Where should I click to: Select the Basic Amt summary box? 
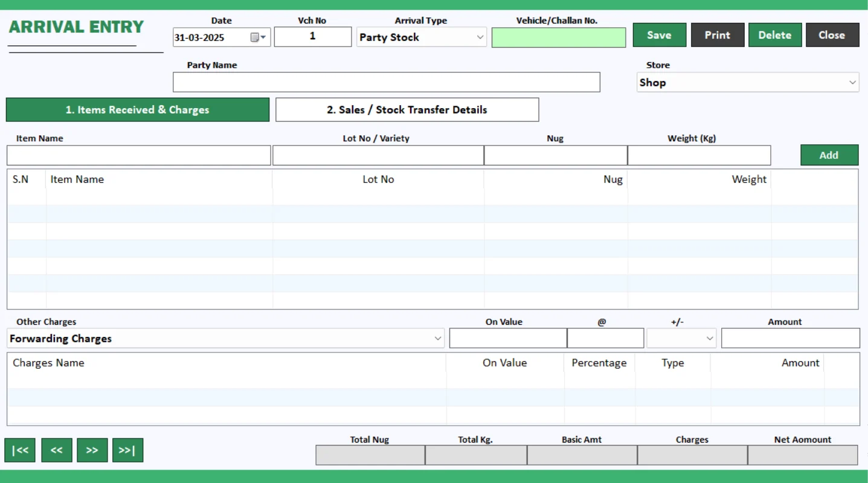click(582, 455)
